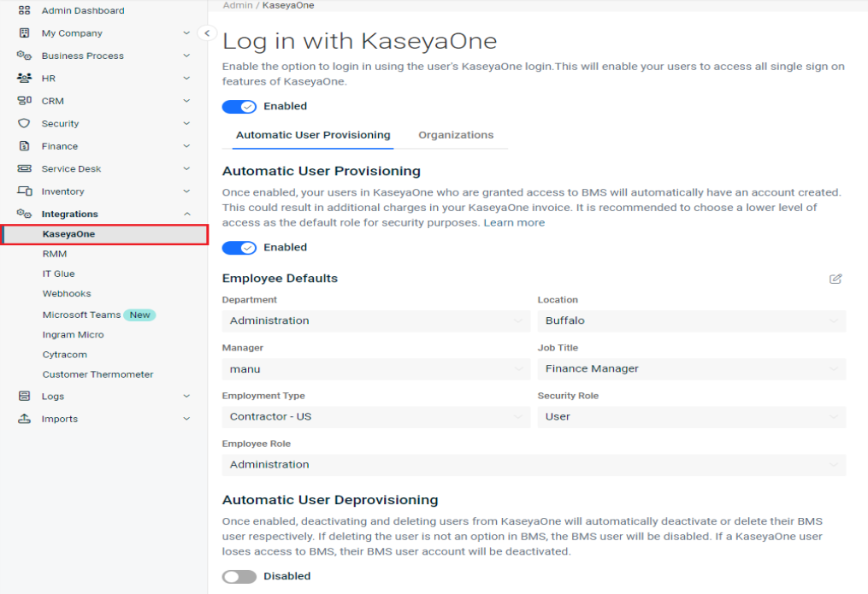Open Ingram Micro integration
The height and width of the screenshot is (594, 868).
pyautogui.click(x=73, y=335)
